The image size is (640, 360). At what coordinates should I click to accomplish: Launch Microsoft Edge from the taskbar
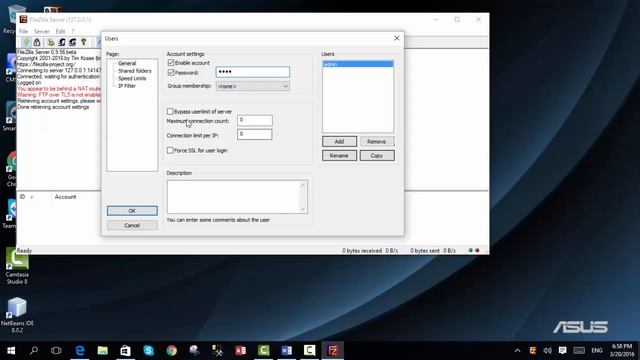(x=80, y=351)
